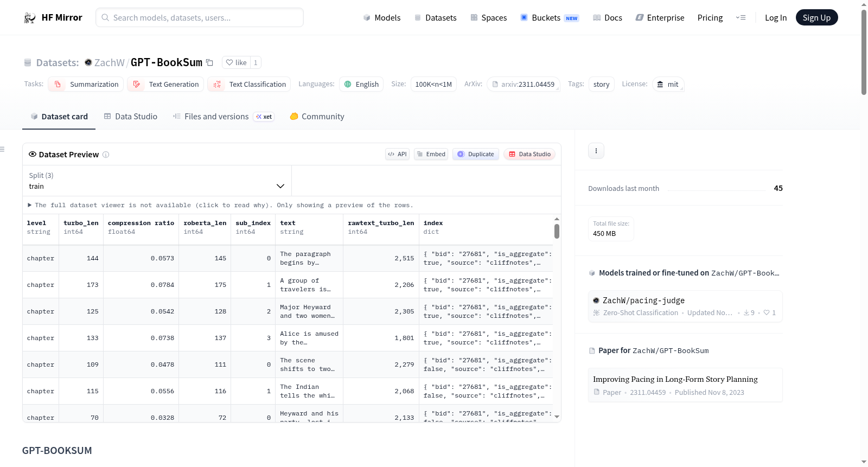
Task: Click the cell with value 2,515
Action: (381, 258)
